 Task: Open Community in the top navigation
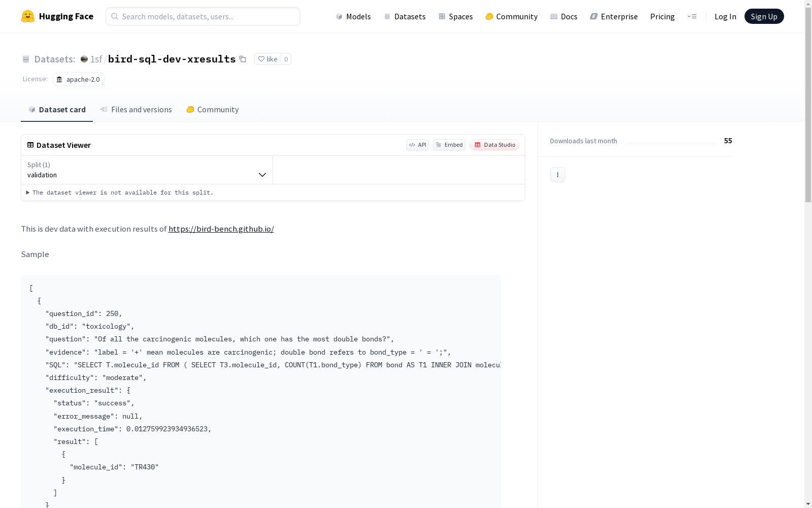click(x=511, y=16)
